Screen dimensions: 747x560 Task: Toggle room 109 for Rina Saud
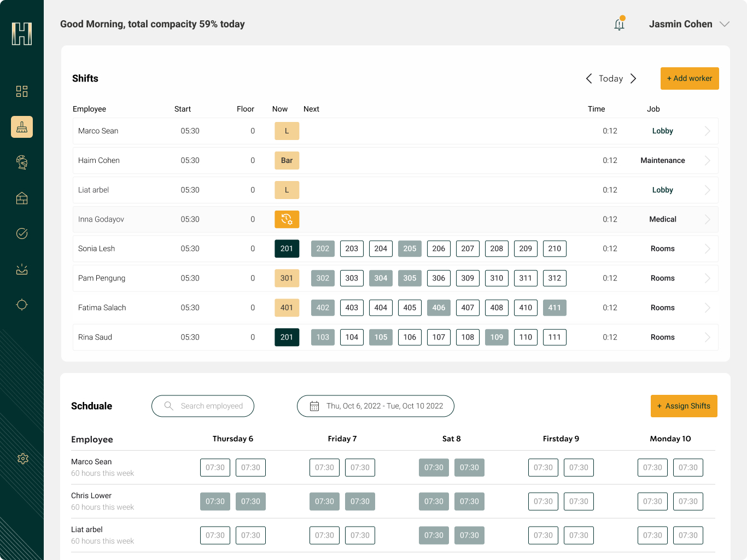[497, 337]
